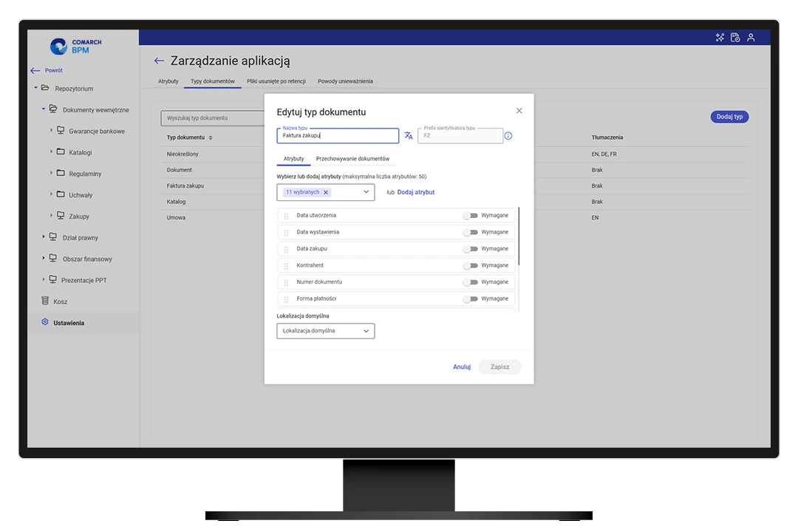Select the dialog's Atrybuty tab
This screenshot has width=798, height=532.
coord(293,159)
